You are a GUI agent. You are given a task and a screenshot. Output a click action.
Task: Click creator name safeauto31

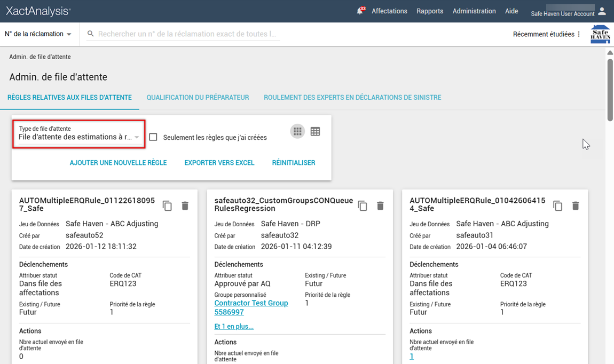click(475, 235)
